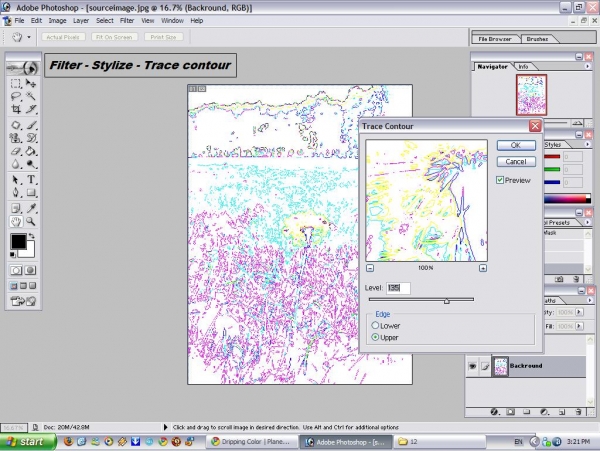The height and width of the screenshot is (451, 600).
Task: Confirm Trace Contour with OK
Action: tap(516, 145)
